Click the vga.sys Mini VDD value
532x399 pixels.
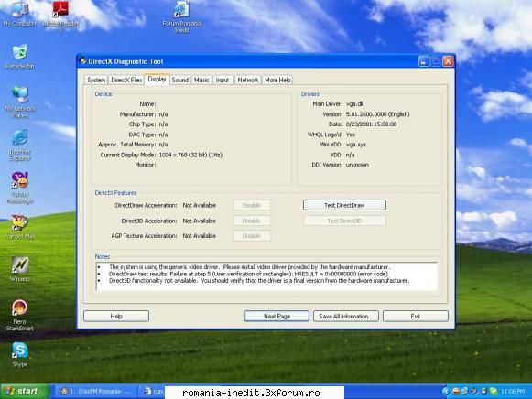[356, 145]
